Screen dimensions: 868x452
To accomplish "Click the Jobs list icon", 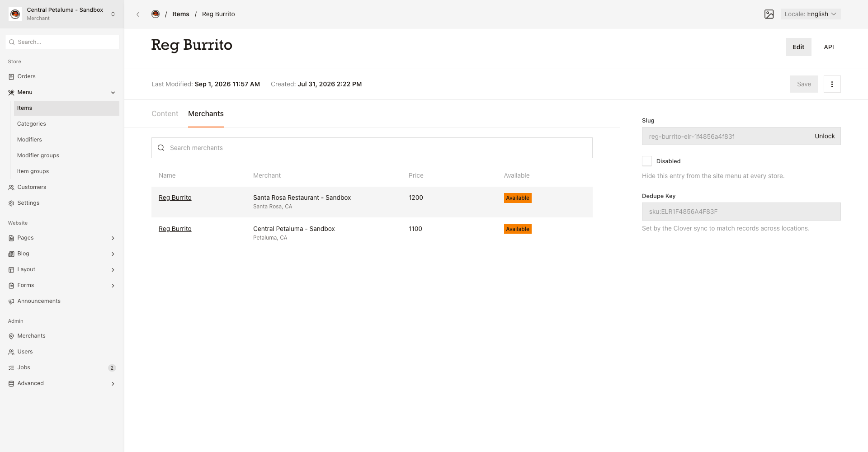I will 11,368.
